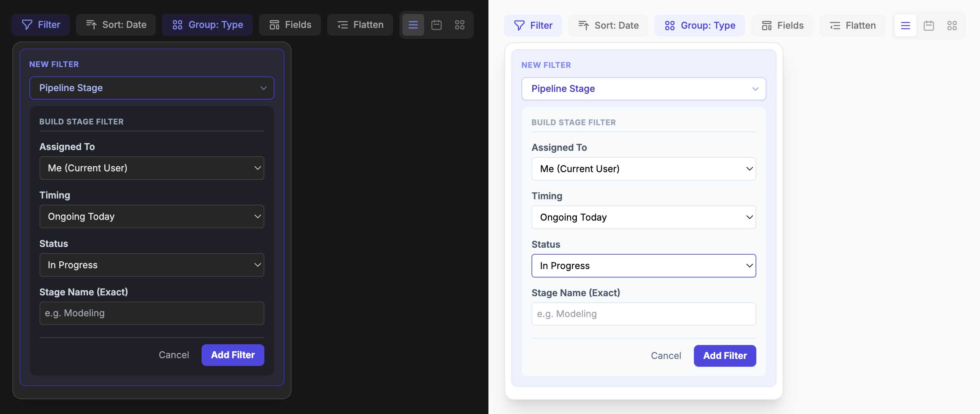Image resolution: width=980 pixels, height=414 pixels.
Task: Click the Filter funnel icon in dark toolbar
Action: coord(27,24)
